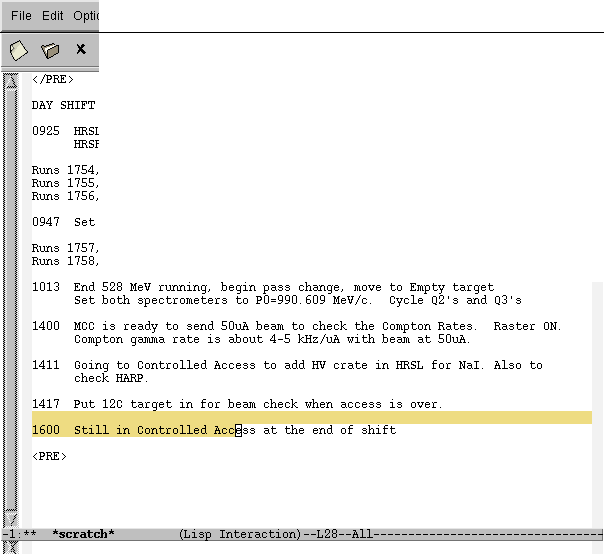This screenshot has height=555, width=604.
Task: Click 'All' position indicator in mode line
Action: point(362,534)
